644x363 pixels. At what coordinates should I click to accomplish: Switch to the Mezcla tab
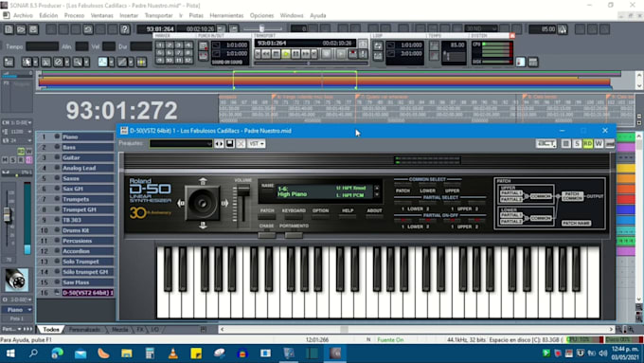tap(119, 329)
